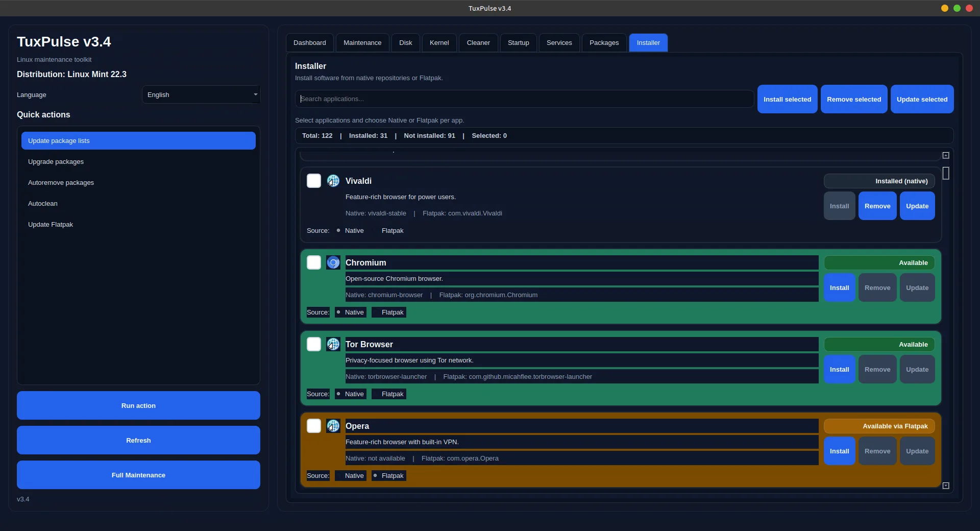The width and height of the screenshot is (980, 531).
Task: Select the Update package lists quick action
Action: (x=138, y=140)
